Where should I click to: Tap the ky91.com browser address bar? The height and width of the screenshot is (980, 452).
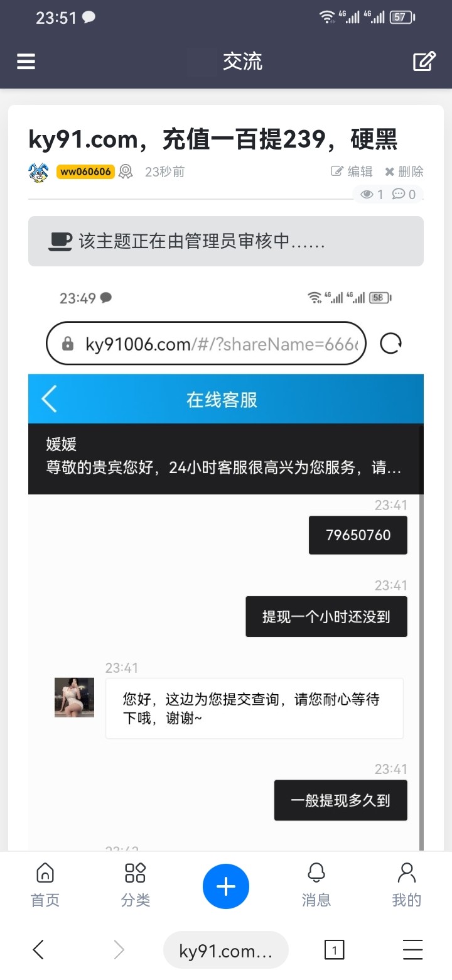(x=226, y=950)
